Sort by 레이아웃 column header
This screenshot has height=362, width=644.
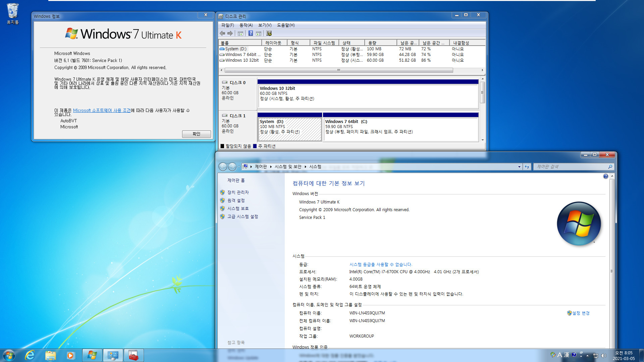(274, 43)
